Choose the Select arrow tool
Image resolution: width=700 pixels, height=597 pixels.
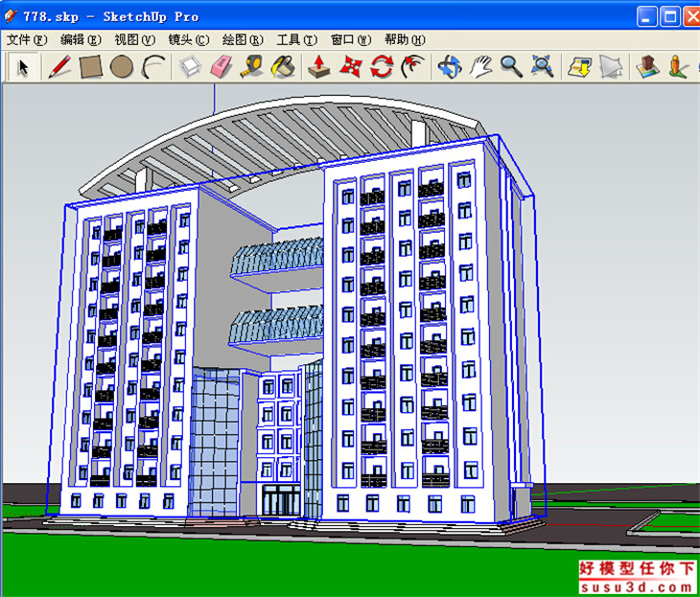click(23, 67)
